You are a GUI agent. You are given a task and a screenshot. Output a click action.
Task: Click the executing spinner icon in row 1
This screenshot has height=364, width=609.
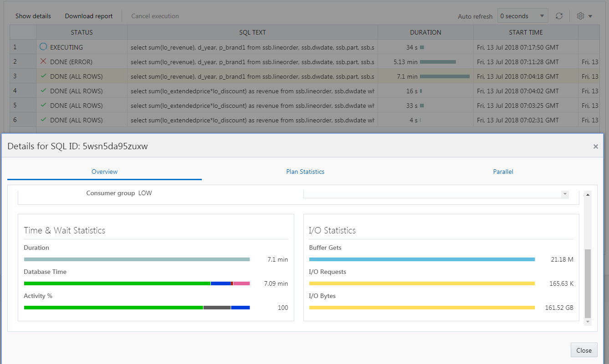click(43, 47)
